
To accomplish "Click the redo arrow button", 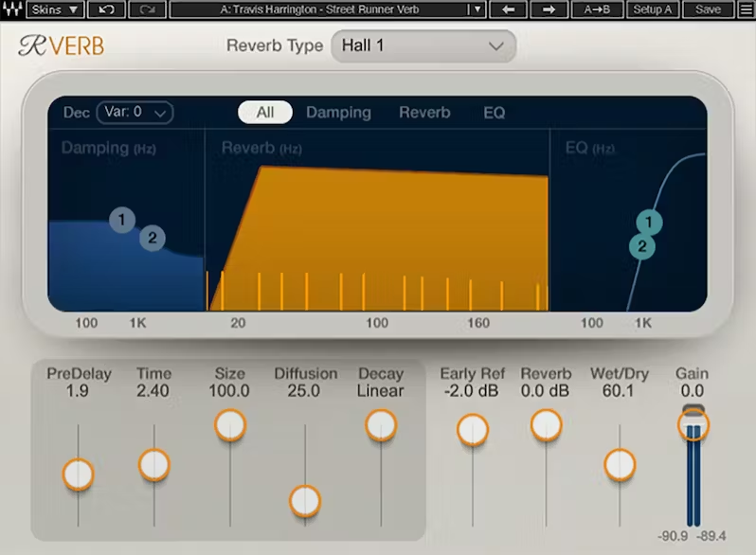I will coord(147,9).
